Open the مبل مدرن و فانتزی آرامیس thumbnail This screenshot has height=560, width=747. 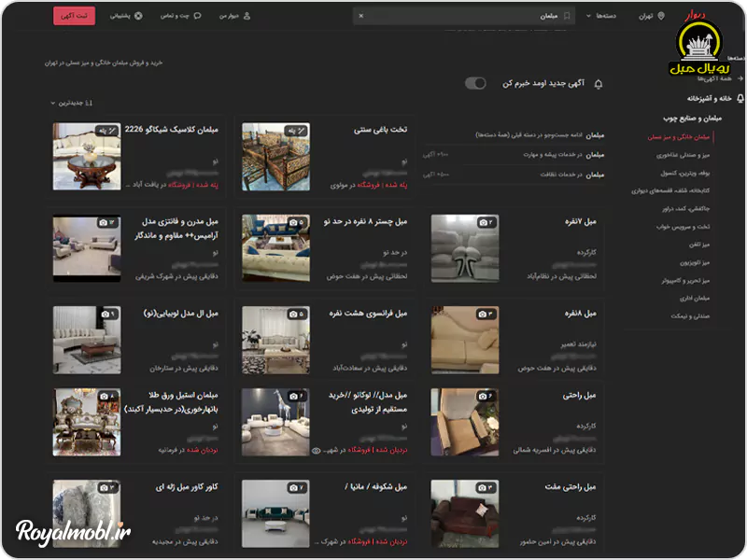[x=87, y=248]
